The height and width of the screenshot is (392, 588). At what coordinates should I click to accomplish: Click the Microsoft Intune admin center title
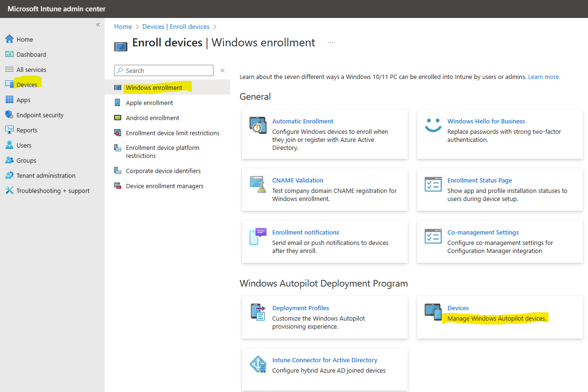(57, 9)
